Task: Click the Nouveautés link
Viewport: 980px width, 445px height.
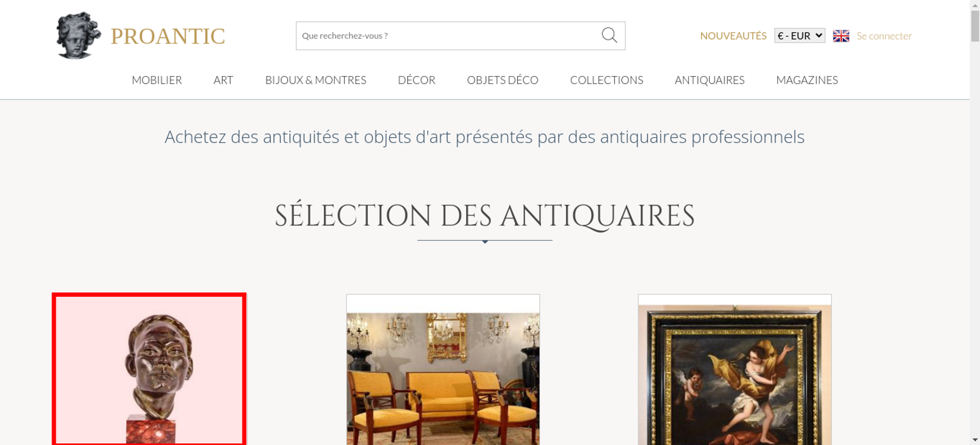Action: 733,36
